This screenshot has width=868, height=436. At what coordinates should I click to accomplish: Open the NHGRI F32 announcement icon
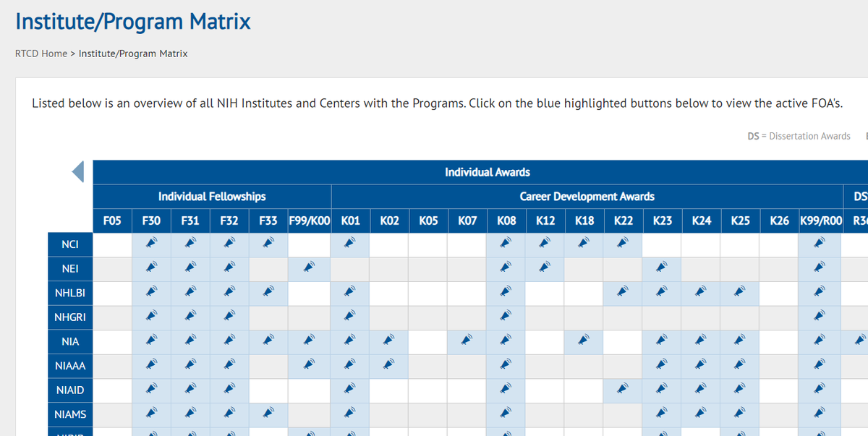[229, 317]
